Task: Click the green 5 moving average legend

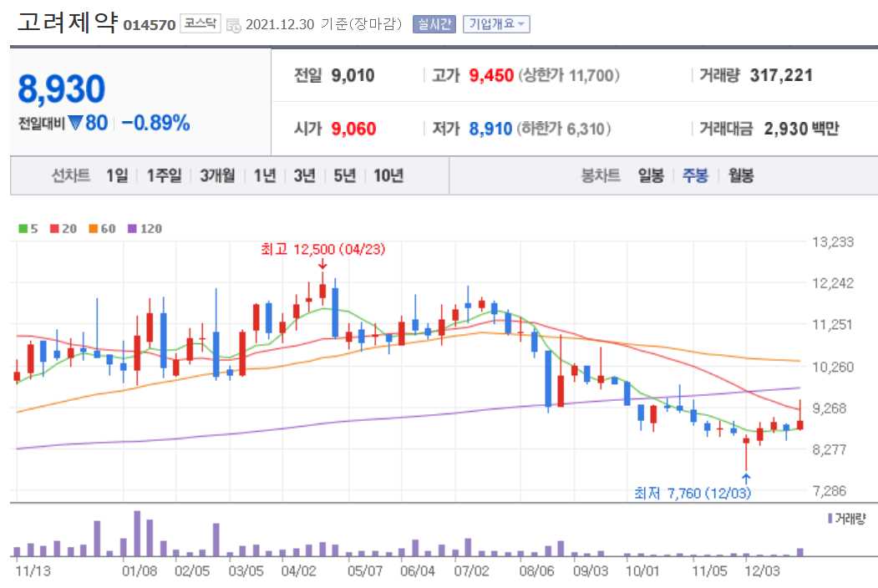Action: [28, 229]
